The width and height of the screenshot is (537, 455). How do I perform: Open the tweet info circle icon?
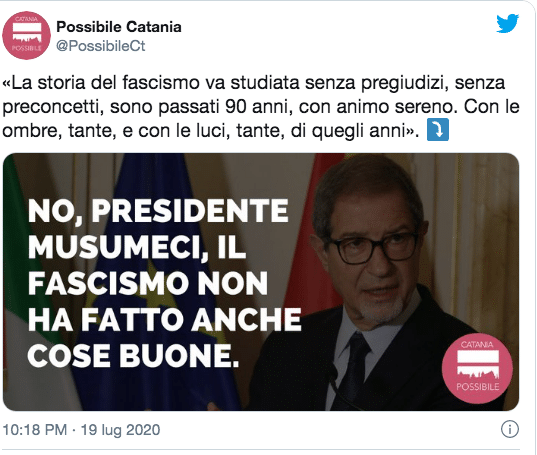(x=510, y=429)
